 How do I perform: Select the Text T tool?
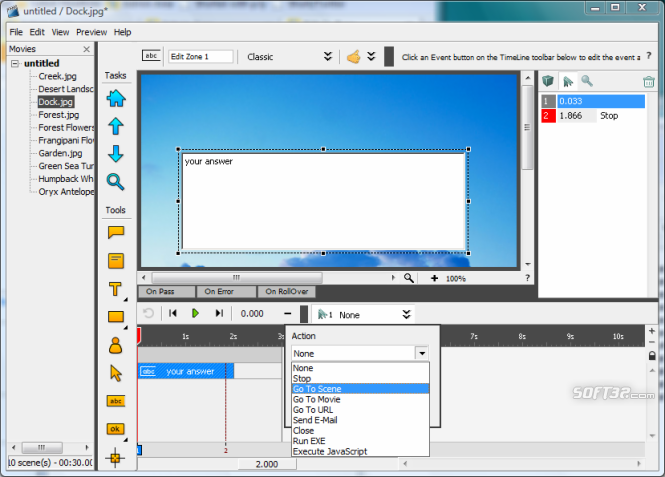pyautogui.click(x=115, y=289)
